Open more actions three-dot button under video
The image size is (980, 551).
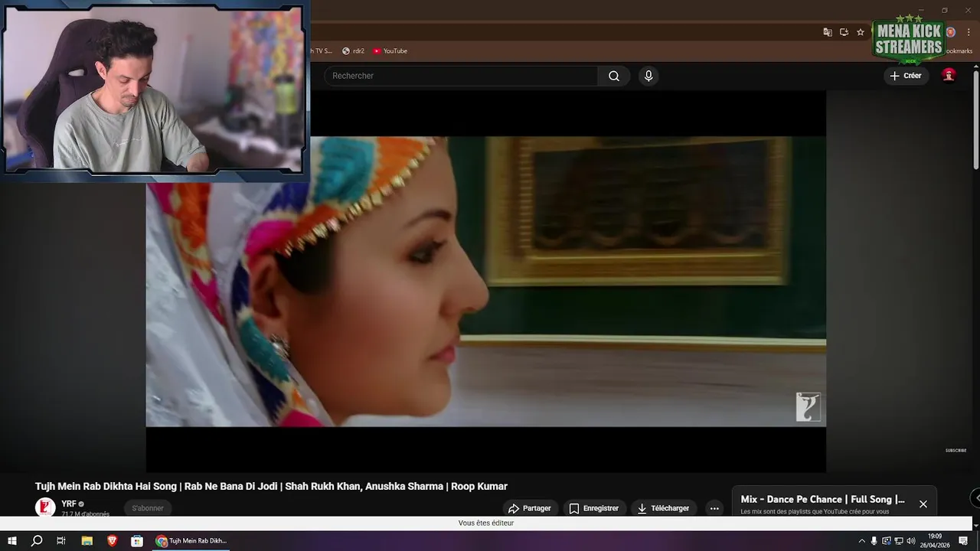714,508
